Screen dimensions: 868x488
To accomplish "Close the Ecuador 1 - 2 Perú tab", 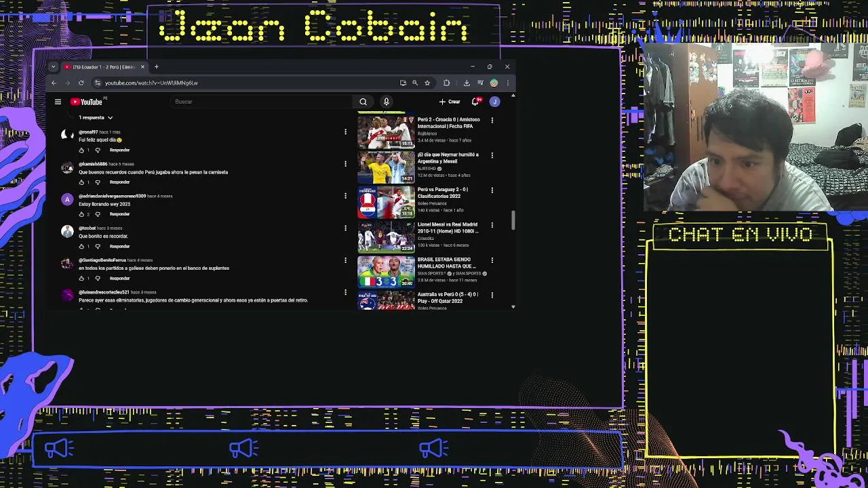I will pyautogui.click(x=142, y=66).
